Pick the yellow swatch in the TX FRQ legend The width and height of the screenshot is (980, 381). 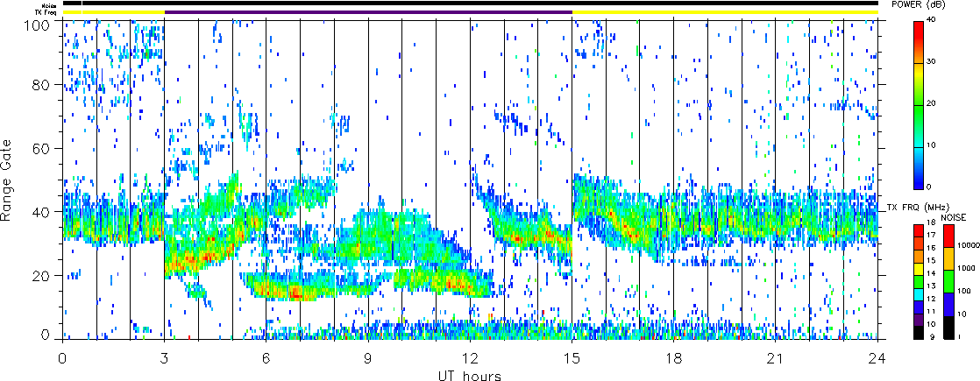(919, 269)
